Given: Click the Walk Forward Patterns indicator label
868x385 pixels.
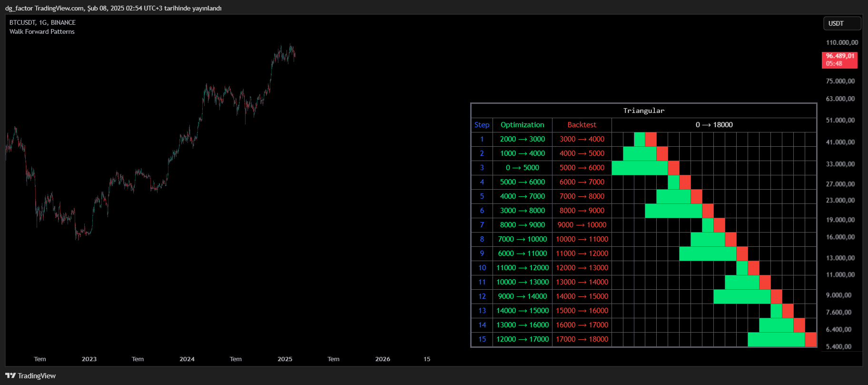Looking at the screenshot, I should pyautogui.click(x=42, y=31).
